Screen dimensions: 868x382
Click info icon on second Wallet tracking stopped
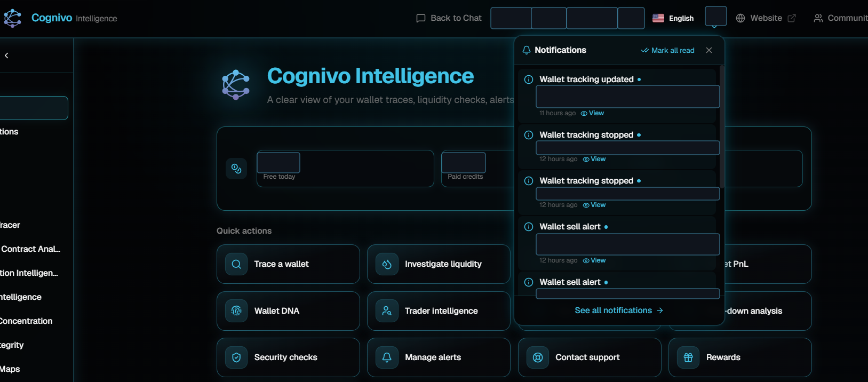tap(529, 181)
